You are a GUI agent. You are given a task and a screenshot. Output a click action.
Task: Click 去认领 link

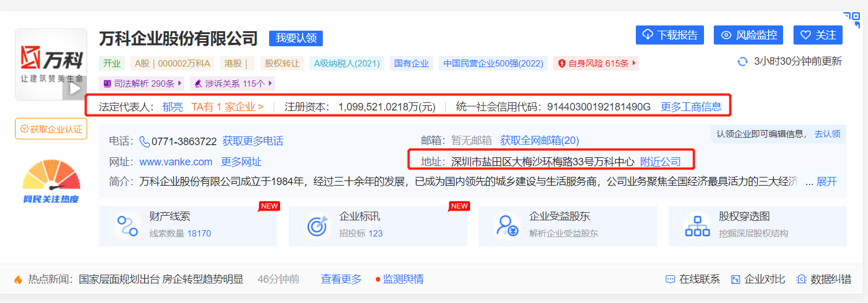[828, 134]
